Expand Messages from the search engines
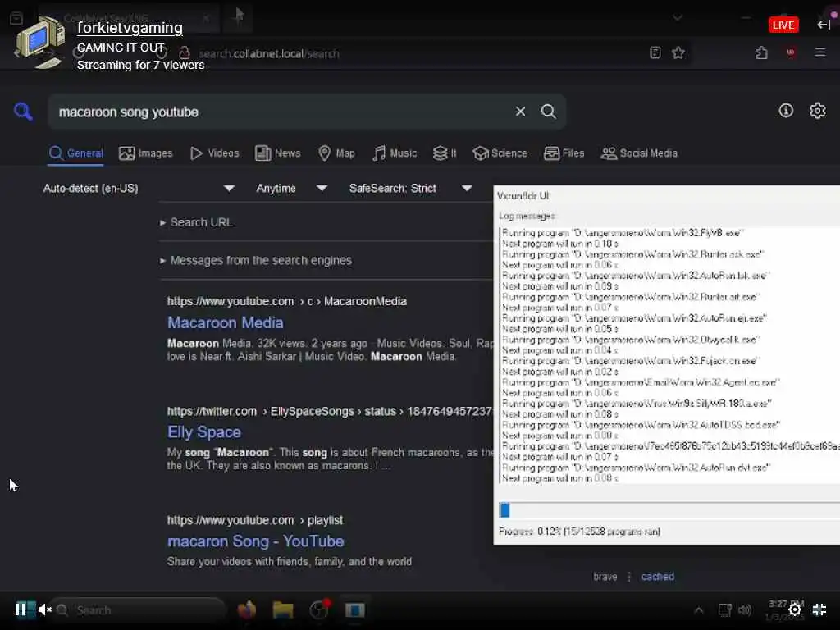Viewport: 840px width, 630px height. [x=256, y=260]
